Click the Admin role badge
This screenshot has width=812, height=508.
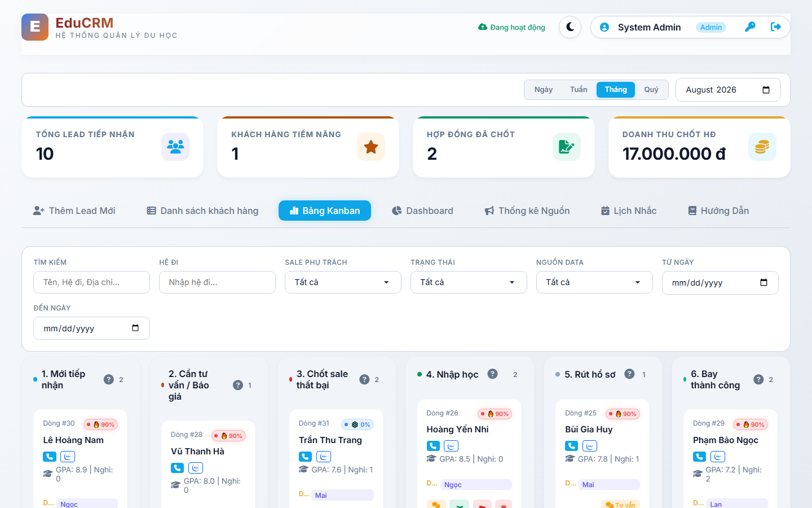click(711, 27)
